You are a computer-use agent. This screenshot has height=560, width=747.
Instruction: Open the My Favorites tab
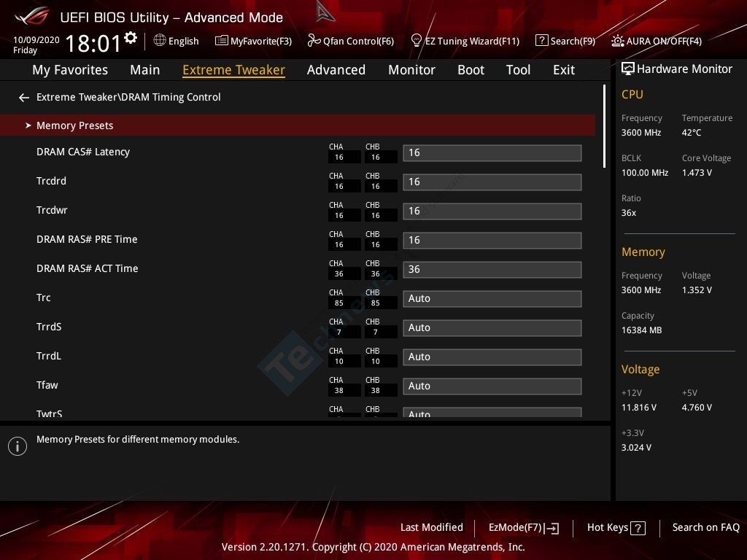70,70
